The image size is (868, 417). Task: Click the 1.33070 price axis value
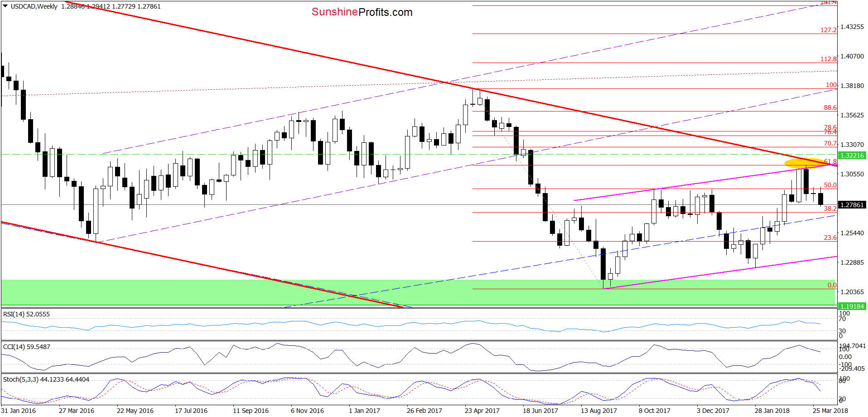tap(852, 145)
